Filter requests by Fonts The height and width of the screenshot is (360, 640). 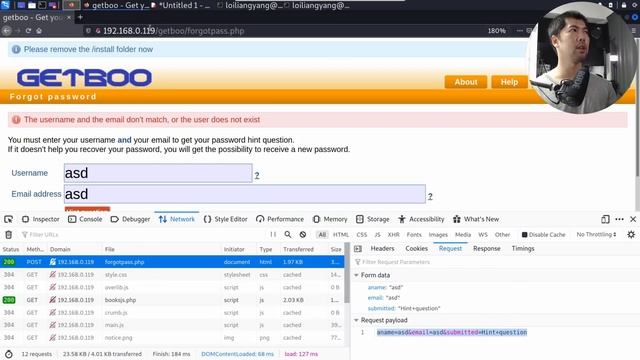[x=414, y=235]
